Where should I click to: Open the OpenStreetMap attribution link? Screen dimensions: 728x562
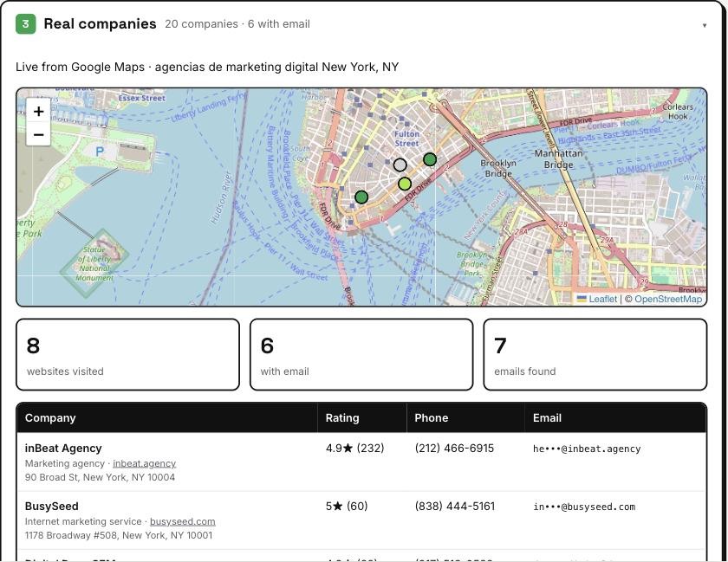668,300
